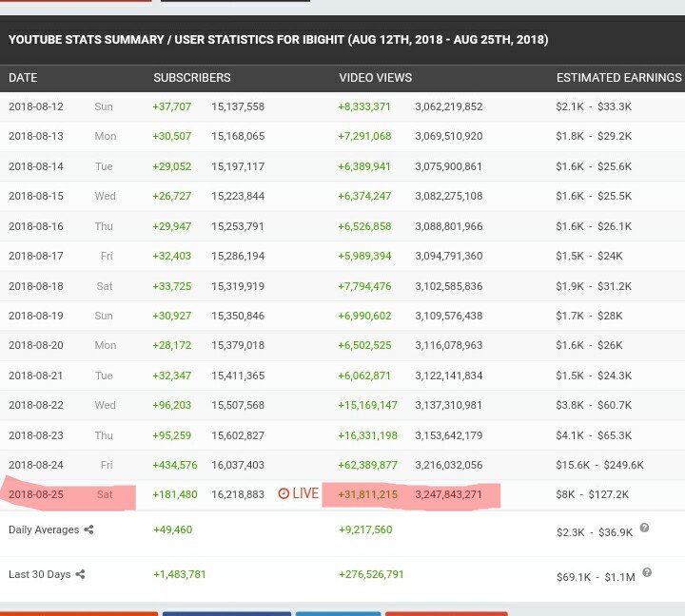Screen dimensions: 685x616
Task: Open help icon next to $2.3K - $36.9K
Action: pos(644,528)
